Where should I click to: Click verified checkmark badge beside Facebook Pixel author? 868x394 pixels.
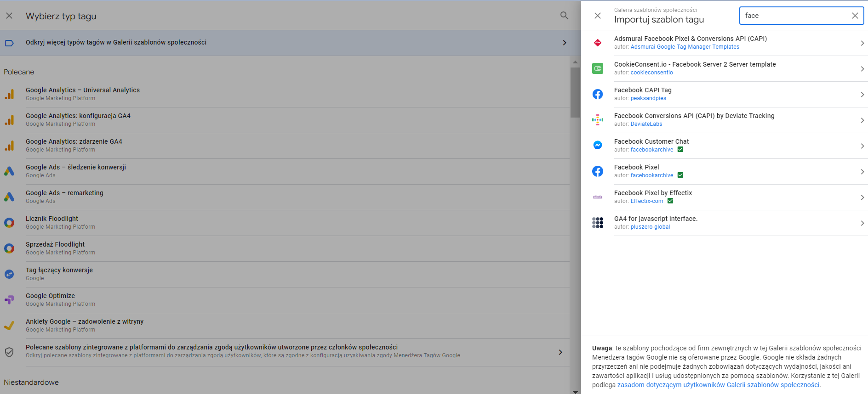680,175
